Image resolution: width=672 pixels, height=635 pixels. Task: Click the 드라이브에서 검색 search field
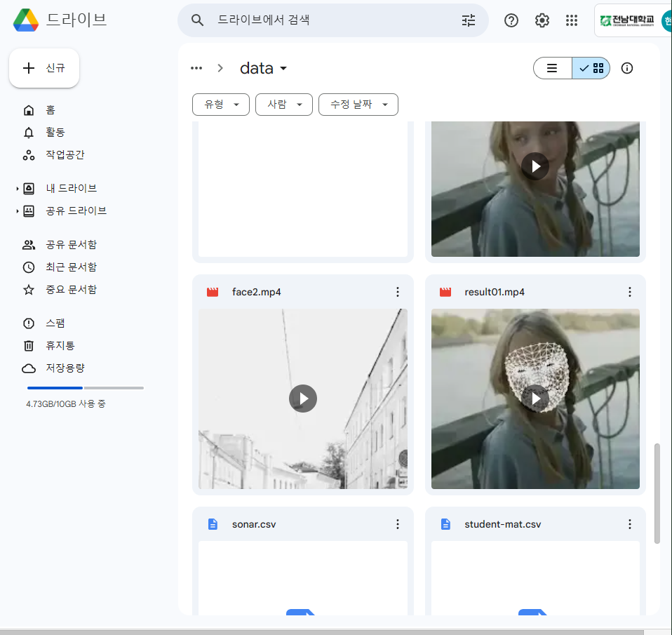click(333, 20)
